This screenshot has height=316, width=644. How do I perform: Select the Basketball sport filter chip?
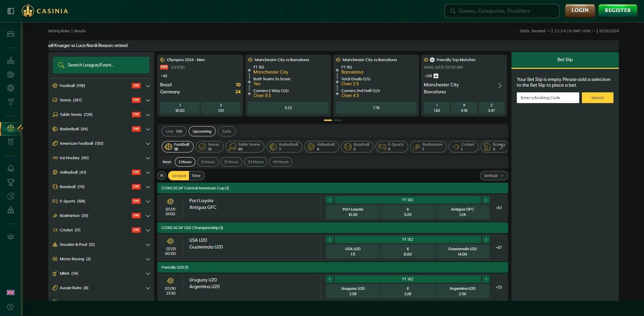[x=284, y=147]
